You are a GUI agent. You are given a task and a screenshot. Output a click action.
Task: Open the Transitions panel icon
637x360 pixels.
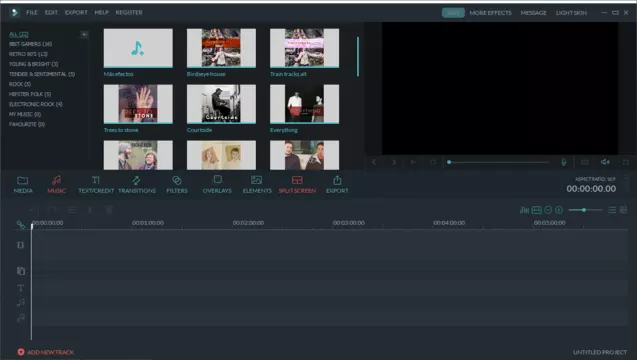136,180
